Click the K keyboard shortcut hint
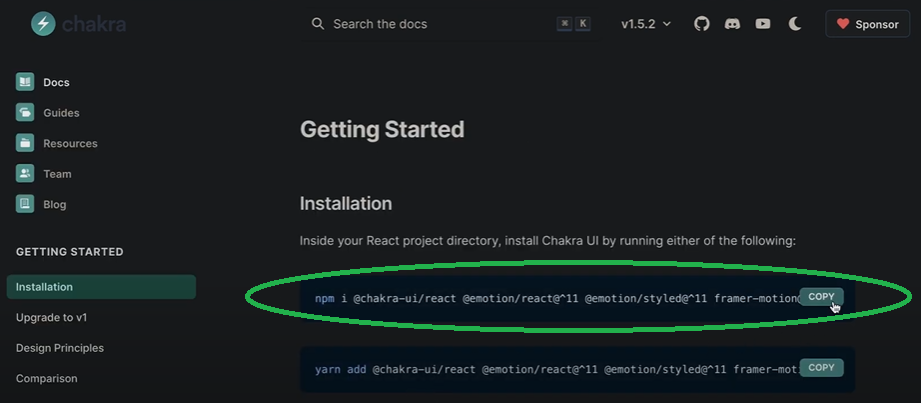The image size is (921, 403). pos(583,23)
